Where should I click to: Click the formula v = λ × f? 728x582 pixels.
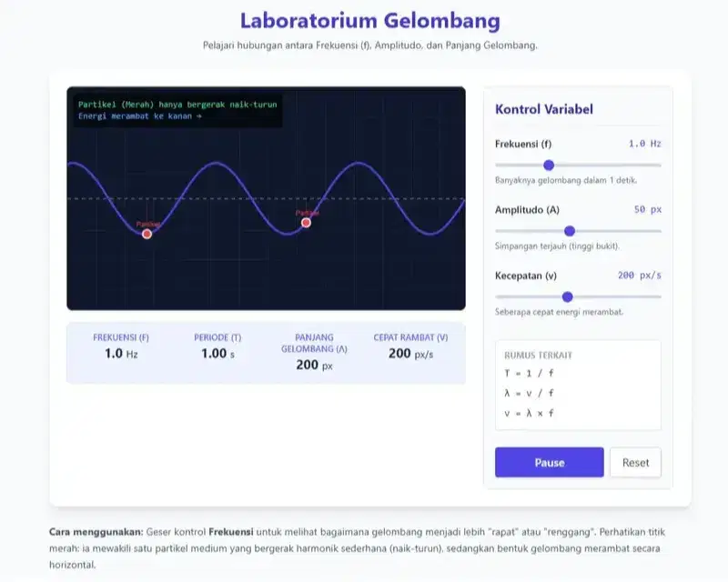529,413
